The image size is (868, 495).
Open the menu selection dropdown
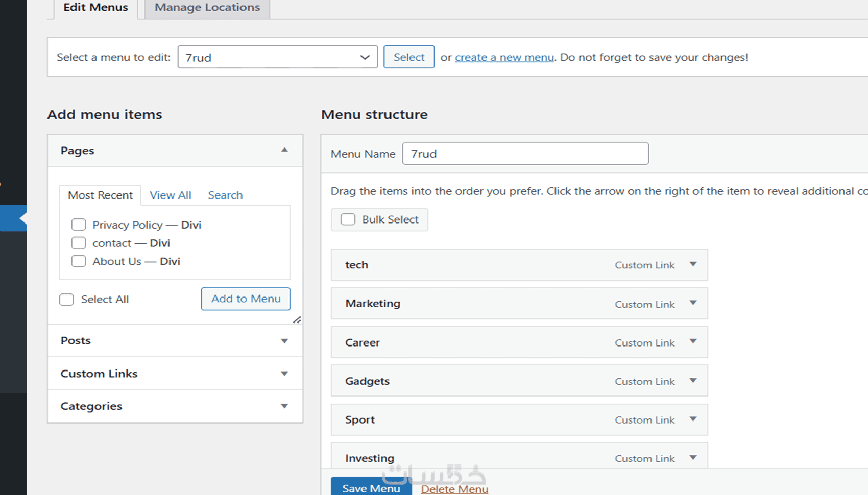tap(277, 57)
